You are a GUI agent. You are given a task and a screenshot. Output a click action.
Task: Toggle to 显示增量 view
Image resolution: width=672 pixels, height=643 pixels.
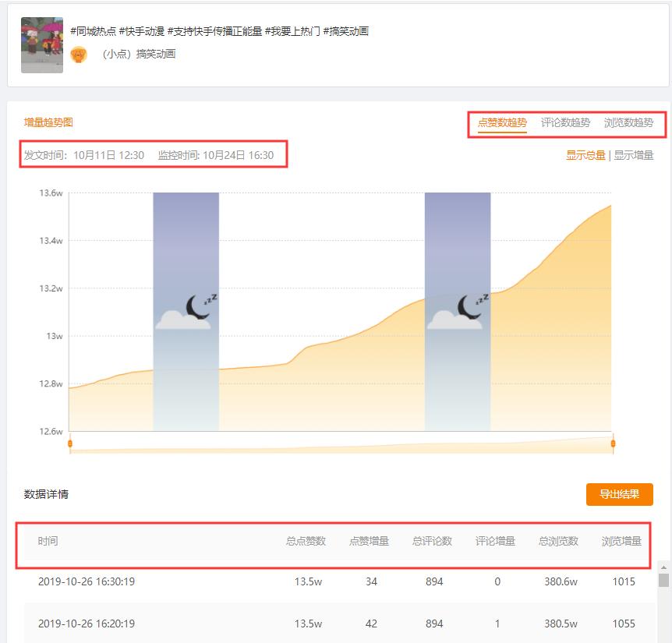pyautogui.click(x=634, y=155)
